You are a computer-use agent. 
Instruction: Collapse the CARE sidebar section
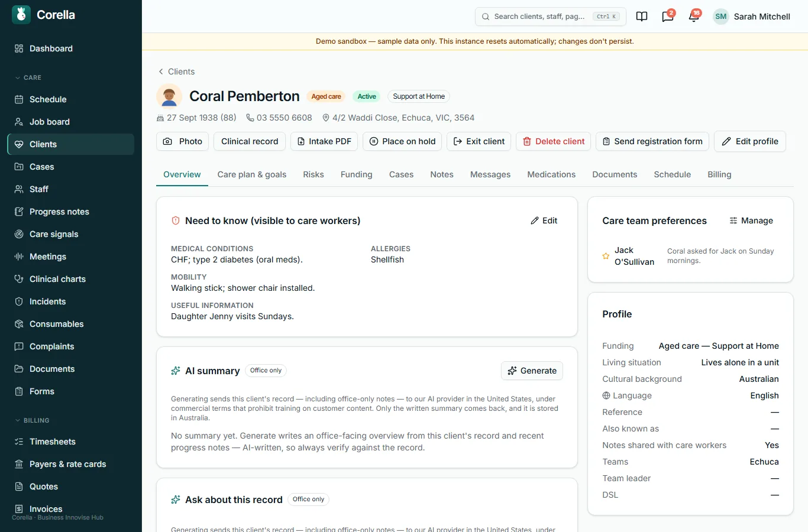coord(28,77)
